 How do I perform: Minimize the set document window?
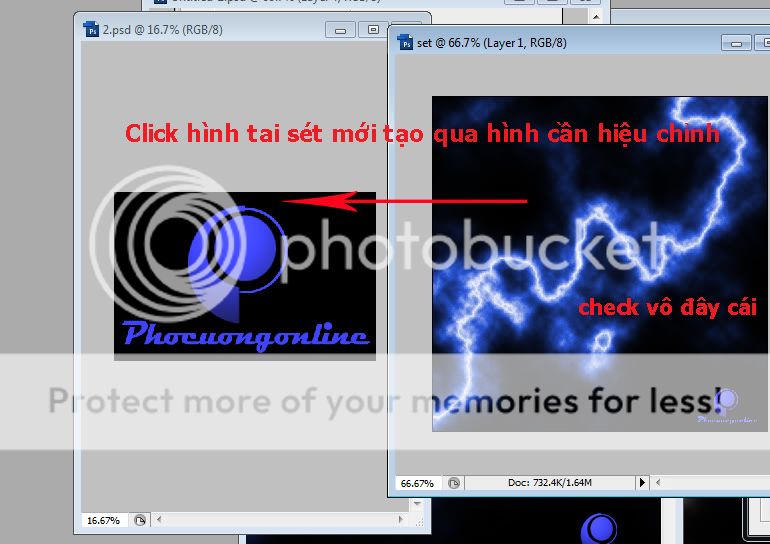point(736,43)
